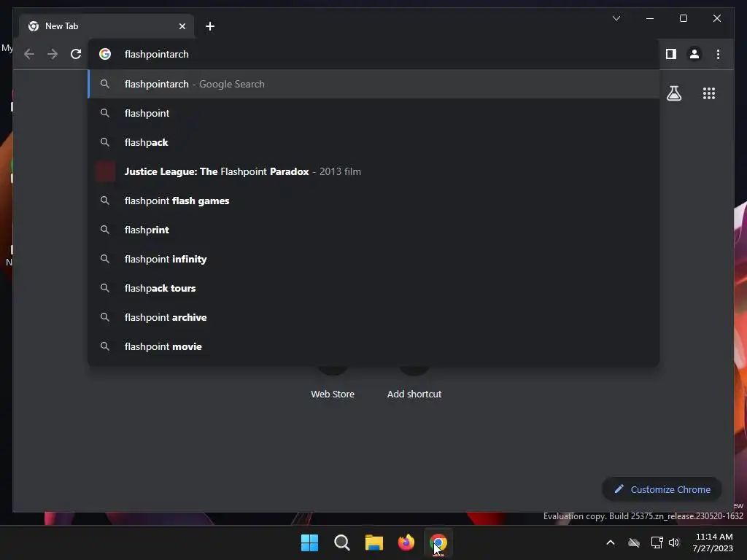
Task: Open the Windows Start menu
Action: click(x=309, y=542)
